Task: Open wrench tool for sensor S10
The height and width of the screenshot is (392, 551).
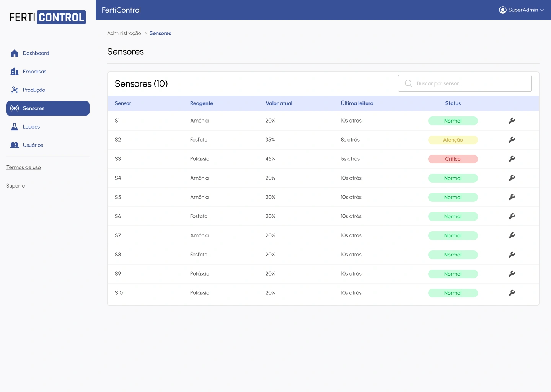Action: pyautogui.click(x=512, y=293)
